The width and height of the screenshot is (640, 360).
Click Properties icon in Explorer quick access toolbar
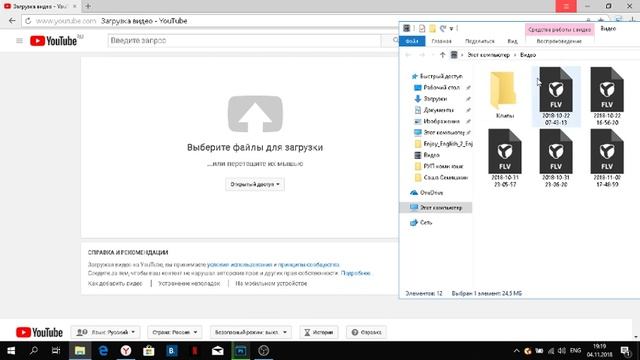click(x=422, y=29)
